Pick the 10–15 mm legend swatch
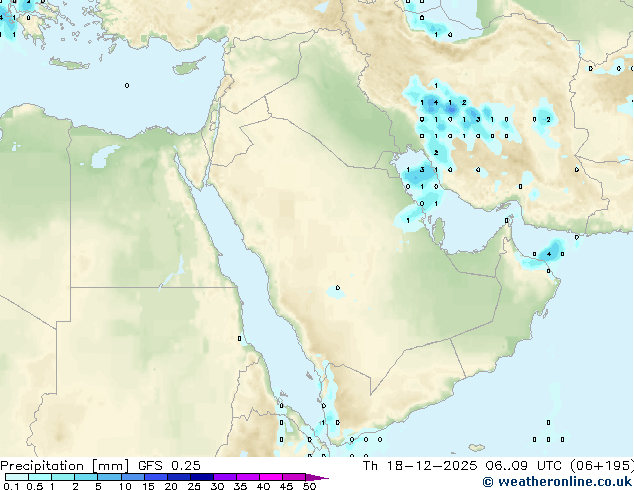634x490 pixels. point(132,477)
